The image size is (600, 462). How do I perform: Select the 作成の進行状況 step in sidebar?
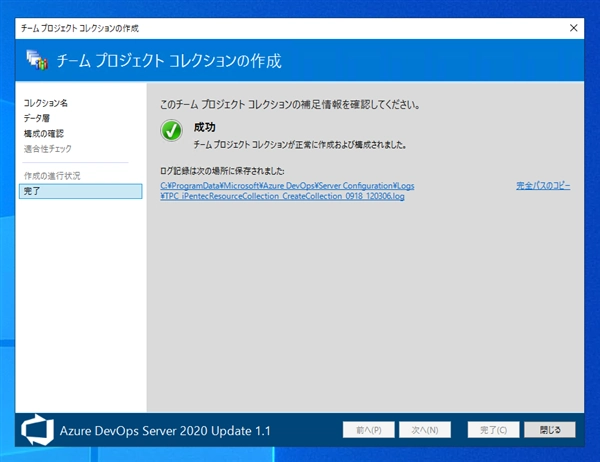click(x=52, y=176)
